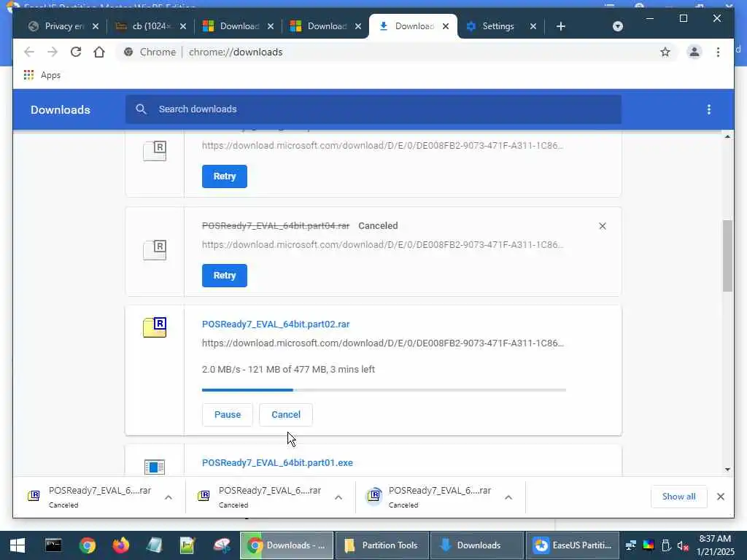Cancel the part02.rar download

click(x=286, y=415)
